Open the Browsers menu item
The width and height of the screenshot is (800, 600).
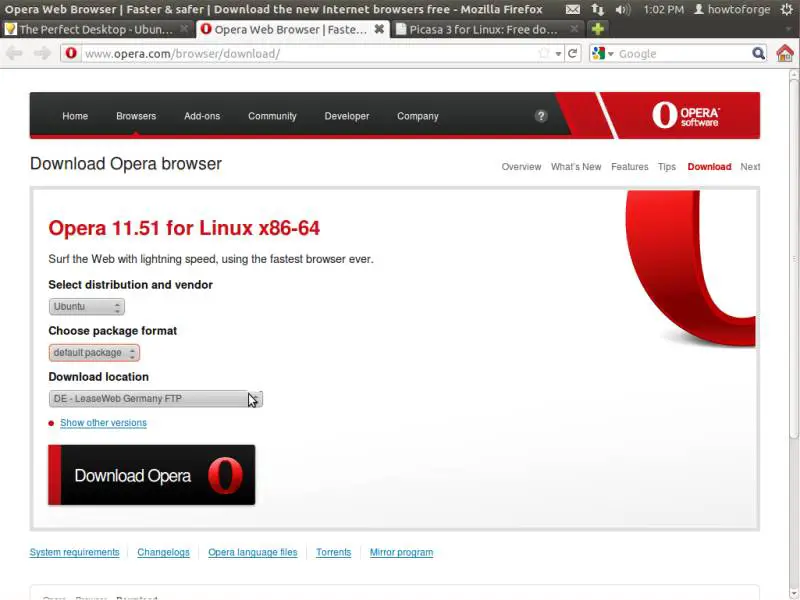tap(136, 116)
